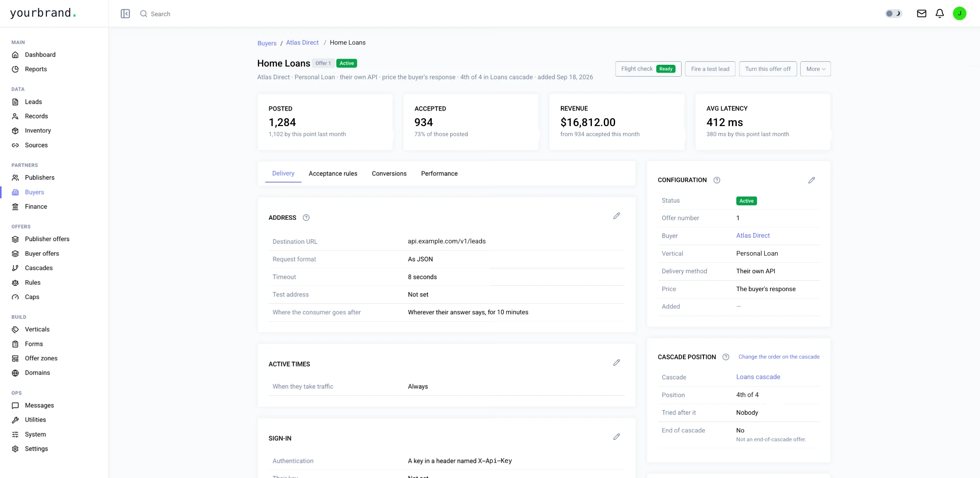The width and height of the screenshot is (980, 478).
Task: Click the Search field
Action: pos(161,14)
